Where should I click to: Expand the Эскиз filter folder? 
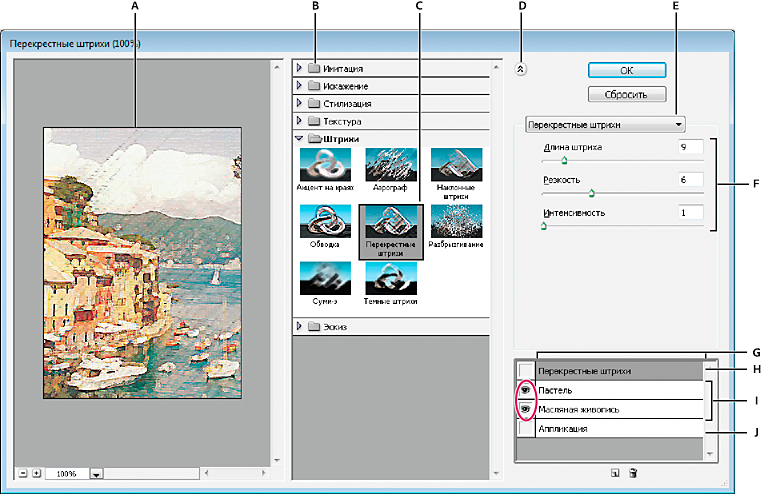click(299, 327)
